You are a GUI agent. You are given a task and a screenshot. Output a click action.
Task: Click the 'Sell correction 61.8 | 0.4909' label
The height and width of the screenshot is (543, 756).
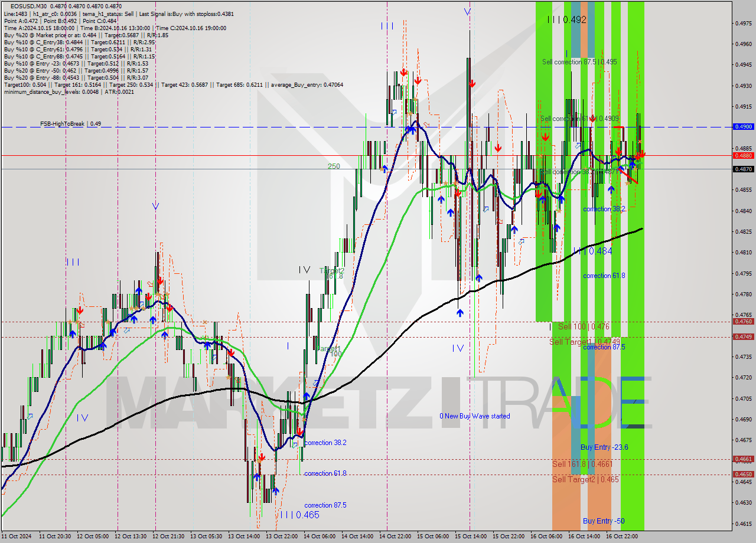pyautogui.click(x=579, y=118)
